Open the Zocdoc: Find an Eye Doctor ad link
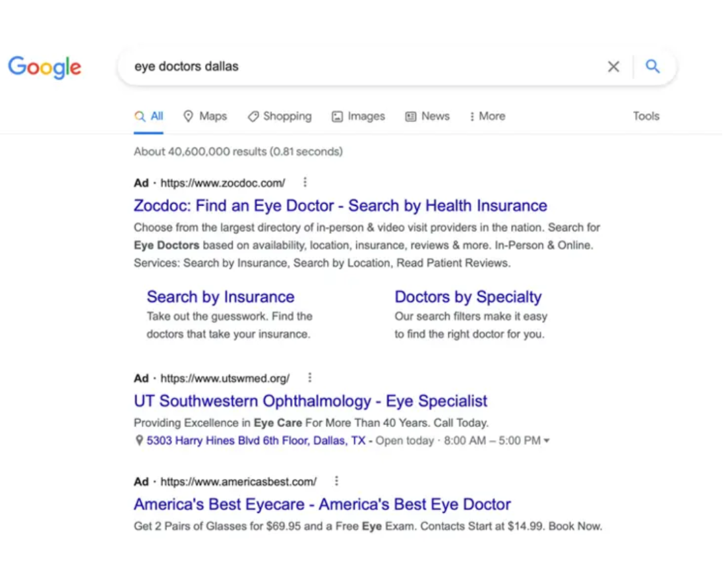 point(340,206)
